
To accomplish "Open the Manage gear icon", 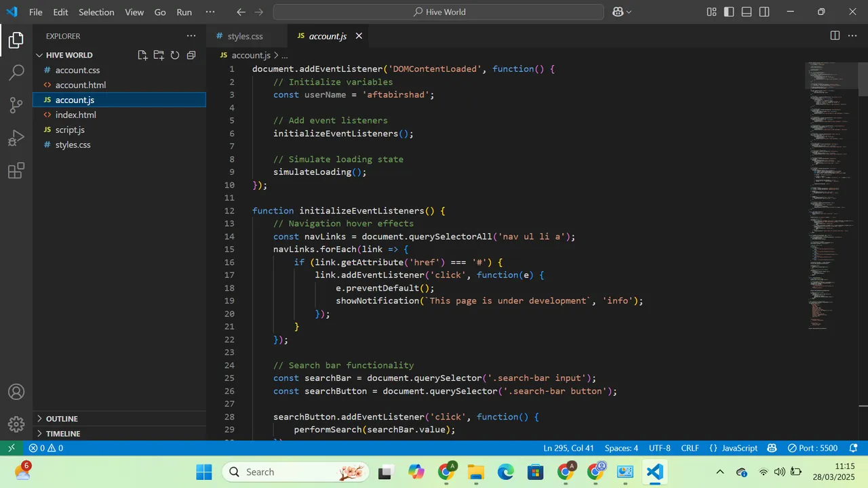I will point(16,424).
